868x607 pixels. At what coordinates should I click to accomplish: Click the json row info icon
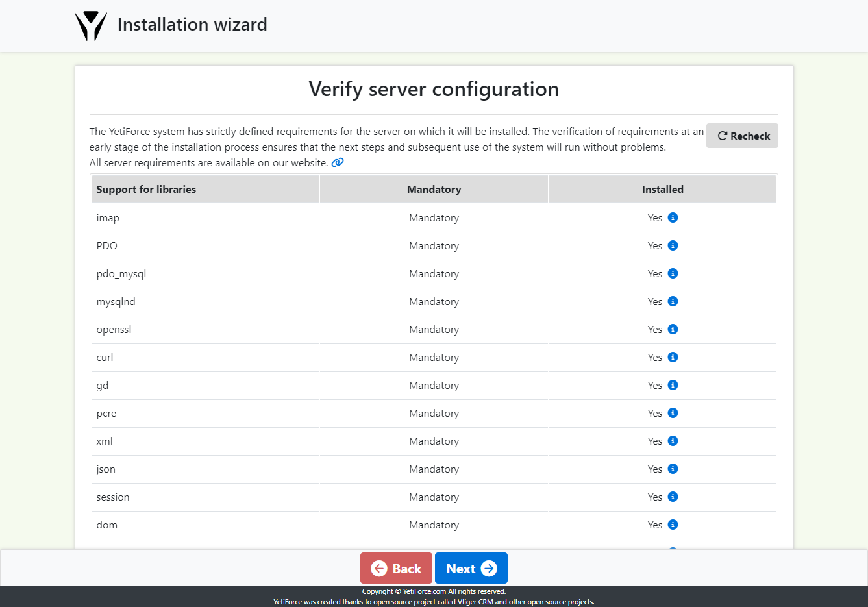click(673, 469)
